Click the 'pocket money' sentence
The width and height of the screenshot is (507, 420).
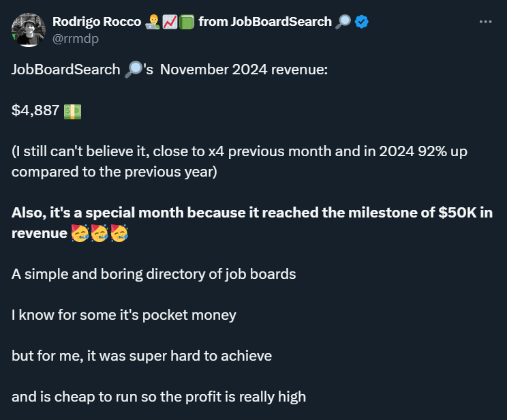[123, 315]
